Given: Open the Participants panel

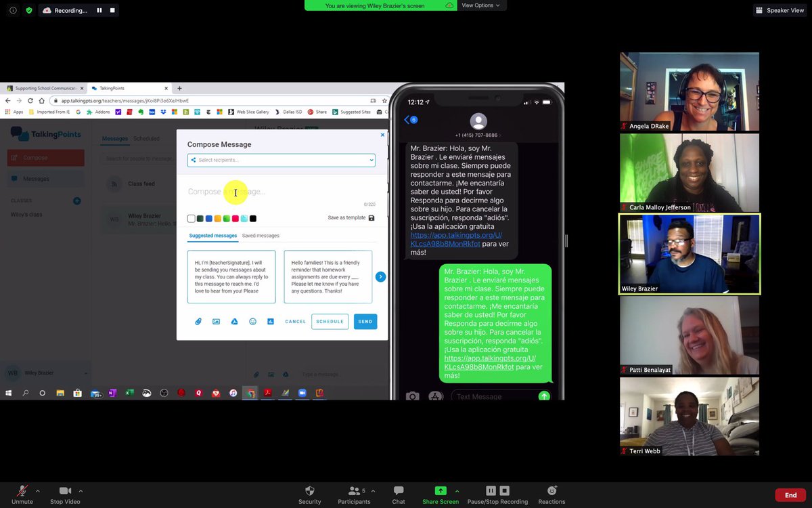Looking at the screenshot, I should [x=354, y=494].
